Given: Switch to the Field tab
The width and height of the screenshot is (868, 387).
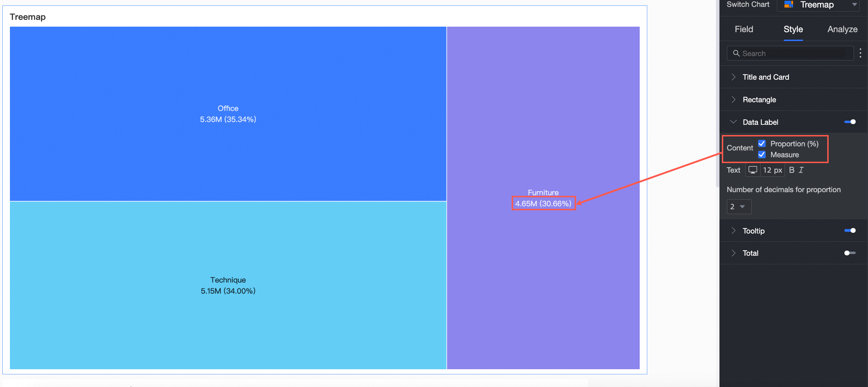Looking at the screenshot, I should (x=744, y=29).
